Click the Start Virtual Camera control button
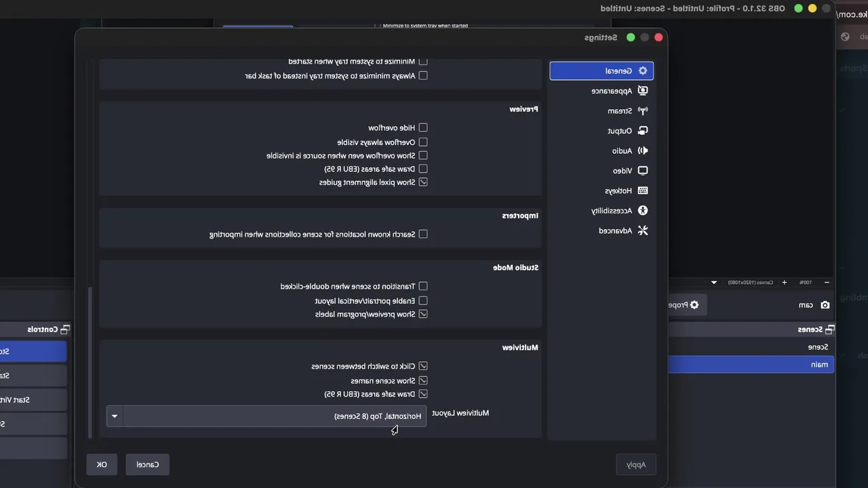The width and height of the screenshot is (868, 488). (x=33, y=400)
